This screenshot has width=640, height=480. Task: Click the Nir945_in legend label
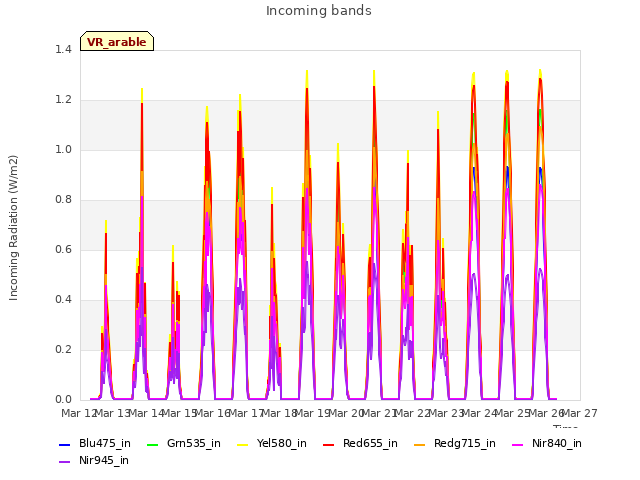pos(104,461)
